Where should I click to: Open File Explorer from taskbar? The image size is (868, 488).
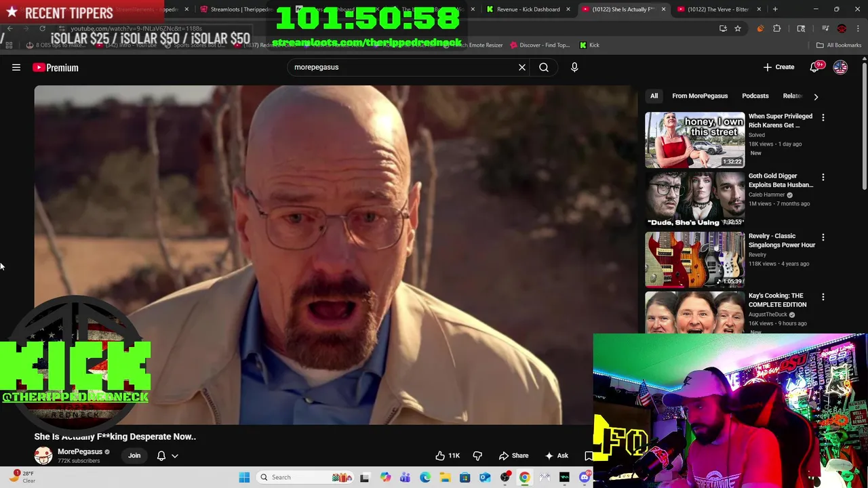click(445, 477)
